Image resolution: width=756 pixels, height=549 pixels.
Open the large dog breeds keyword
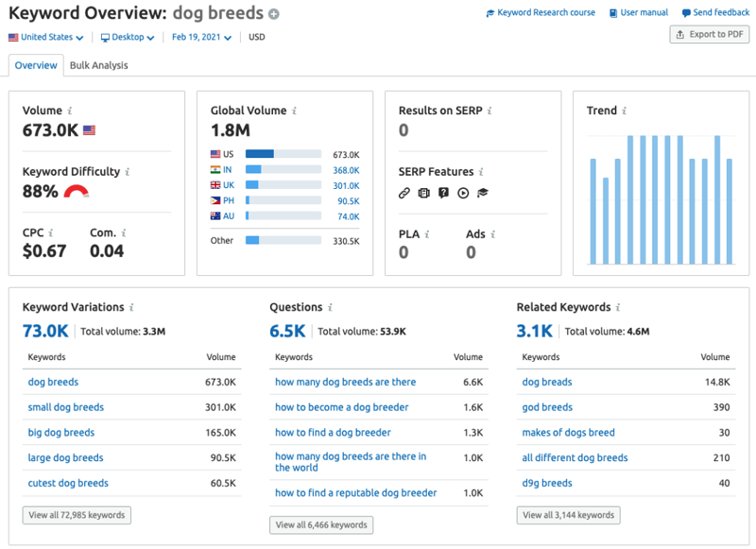click(x=65, y=458)
